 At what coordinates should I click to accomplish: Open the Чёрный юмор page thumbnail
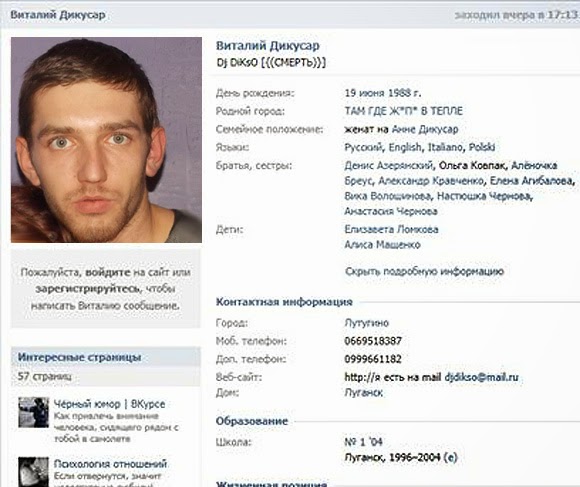[x=34, y=412]
